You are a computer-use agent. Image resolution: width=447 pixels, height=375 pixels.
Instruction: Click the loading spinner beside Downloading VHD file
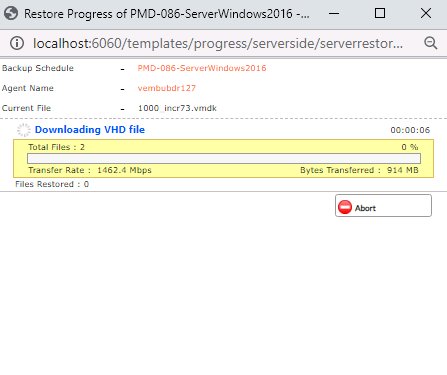coord(24,130)
